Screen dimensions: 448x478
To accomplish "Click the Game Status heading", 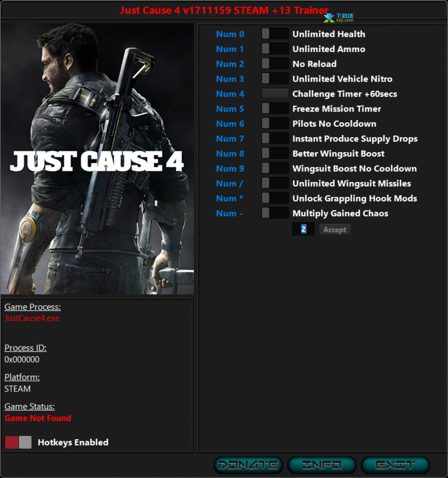I will pos(30,406).
